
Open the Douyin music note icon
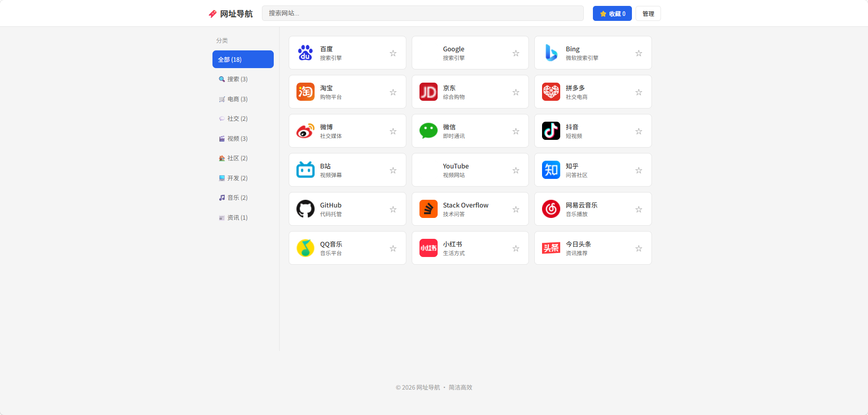[x=551, y=131]
